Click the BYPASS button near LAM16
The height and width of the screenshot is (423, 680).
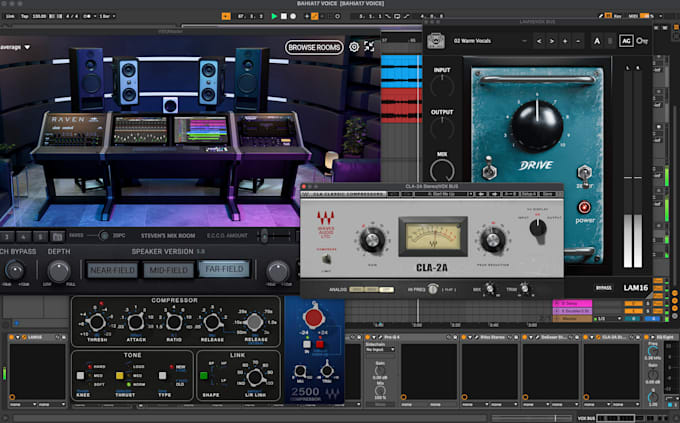point(603,288)
